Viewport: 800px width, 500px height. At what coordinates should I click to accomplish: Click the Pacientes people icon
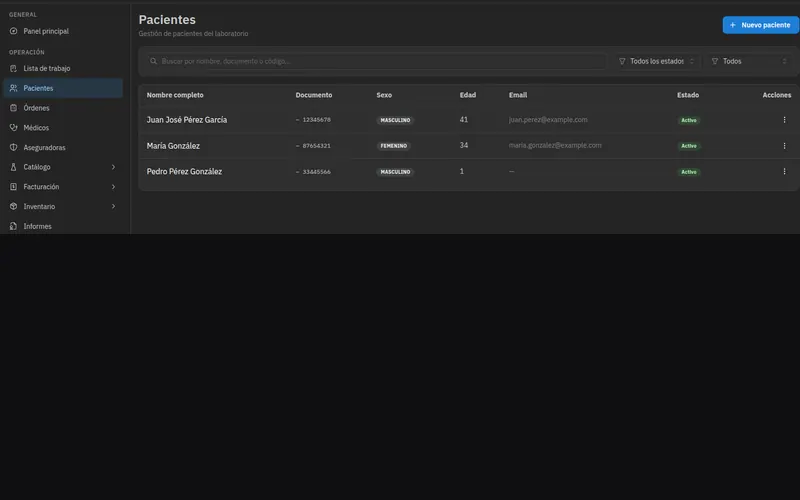tap(13, 88)
